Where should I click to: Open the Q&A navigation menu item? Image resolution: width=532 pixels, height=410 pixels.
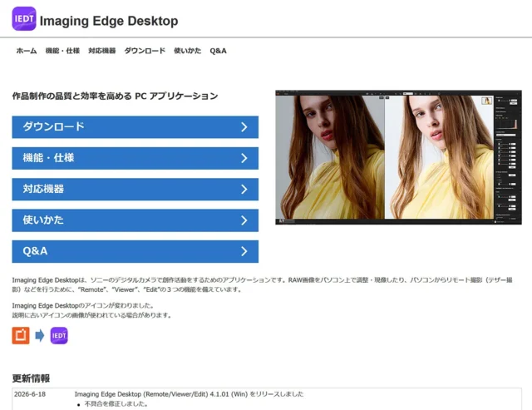218,51
